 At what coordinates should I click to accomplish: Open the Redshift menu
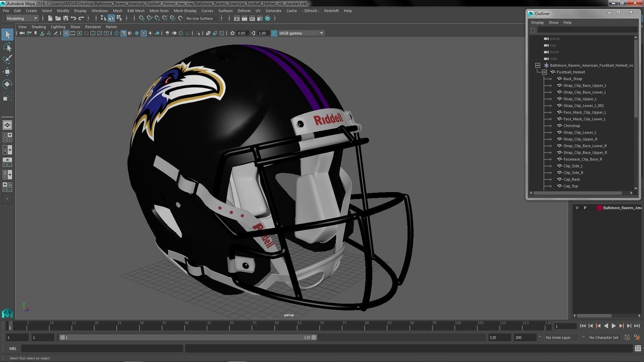coord(331,11)
